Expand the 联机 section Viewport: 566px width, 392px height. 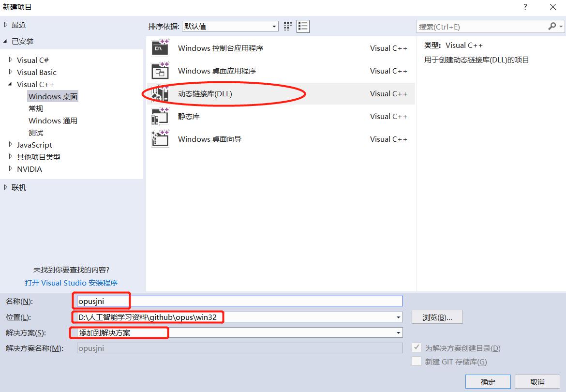[x=5, y=187]
